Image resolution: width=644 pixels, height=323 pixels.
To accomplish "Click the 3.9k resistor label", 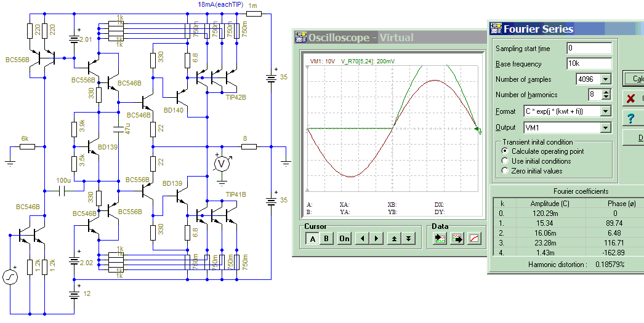I will tap(82, 126).
